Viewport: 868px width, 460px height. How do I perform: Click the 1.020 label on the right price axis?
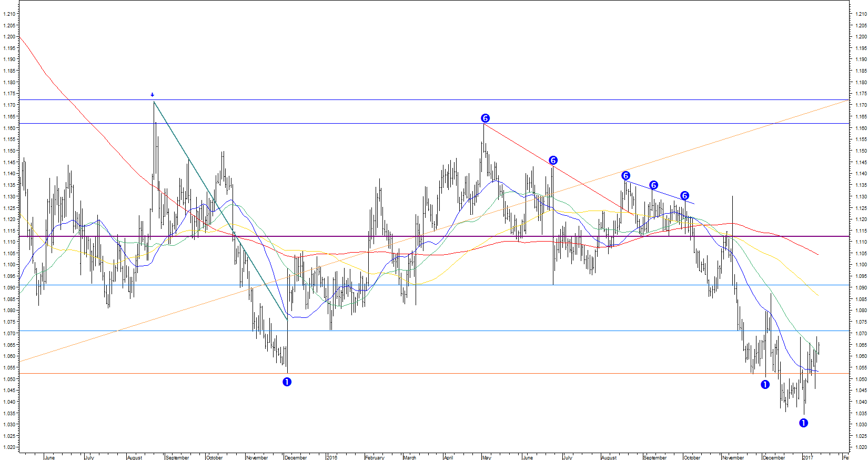pyautogui.click(x=861, y=447)
